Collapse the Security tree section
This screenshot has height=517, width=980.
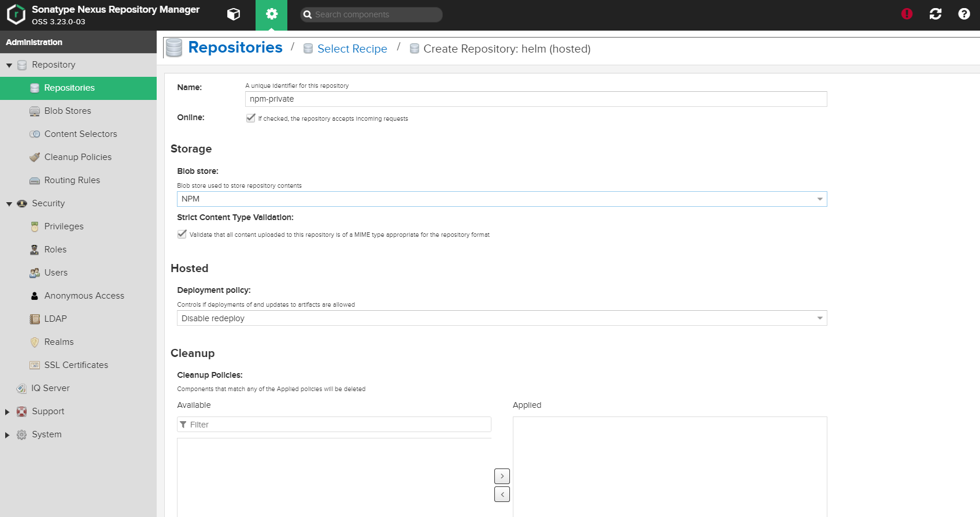point(9,204)
